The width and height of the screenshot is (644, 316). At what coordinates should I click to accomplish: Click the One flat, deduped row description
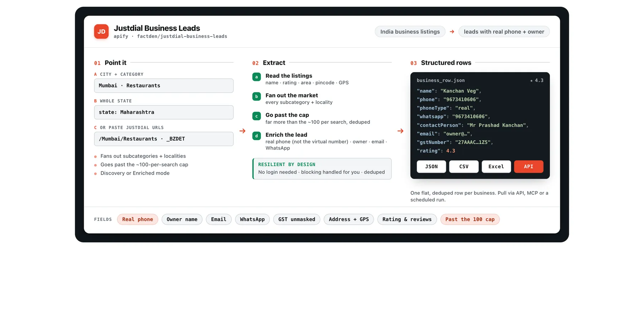[x=479, y=196]
